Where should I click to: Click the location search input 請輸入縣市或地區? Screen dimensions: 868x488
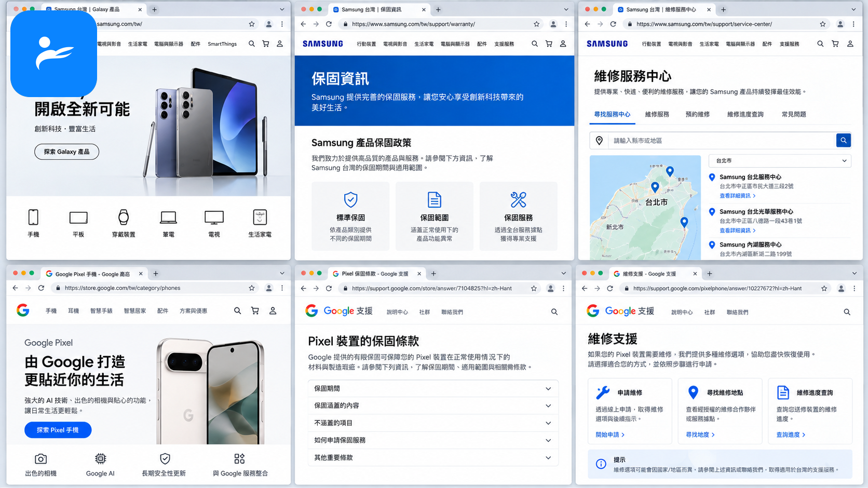[722, 141]
